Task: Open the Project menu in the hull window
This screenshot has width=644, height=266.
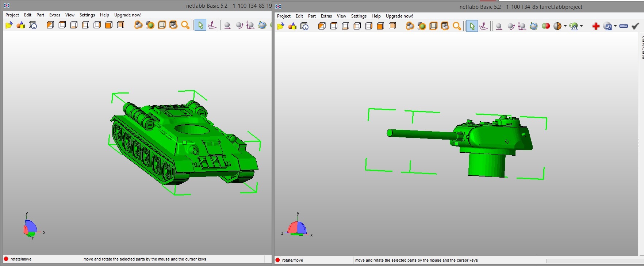Action: click(12, 15)
